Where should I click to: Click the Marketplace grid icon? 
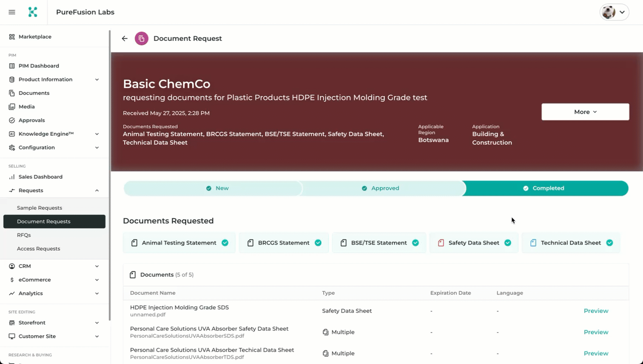pyautogui.click(x=12, y=37)
